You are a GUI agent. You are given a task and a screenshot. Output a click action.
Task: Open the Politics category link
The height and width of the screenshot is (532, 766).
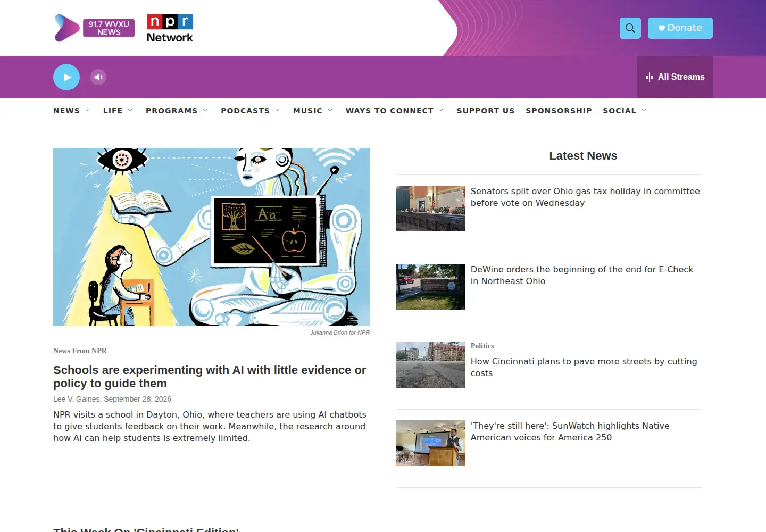[482, 346]
